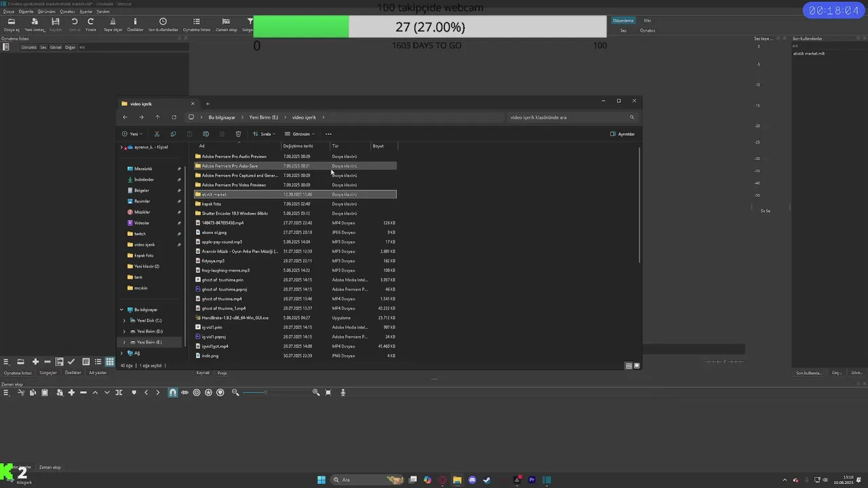Show the Zaman akışı timeline toolbar icon
Viewport: 868px width, 488px height.
[226, 25]
